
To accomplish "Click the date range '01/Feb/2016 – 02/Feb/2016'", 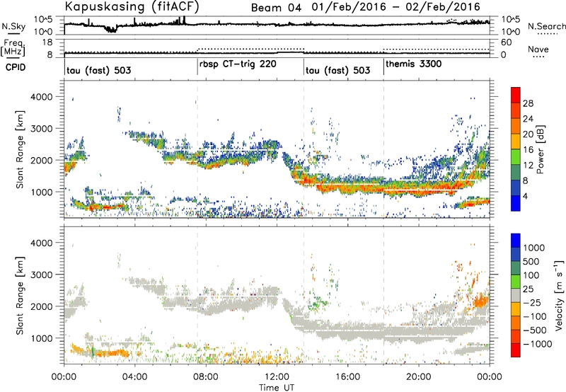I will pyautogui.click(x=396, y=7).
